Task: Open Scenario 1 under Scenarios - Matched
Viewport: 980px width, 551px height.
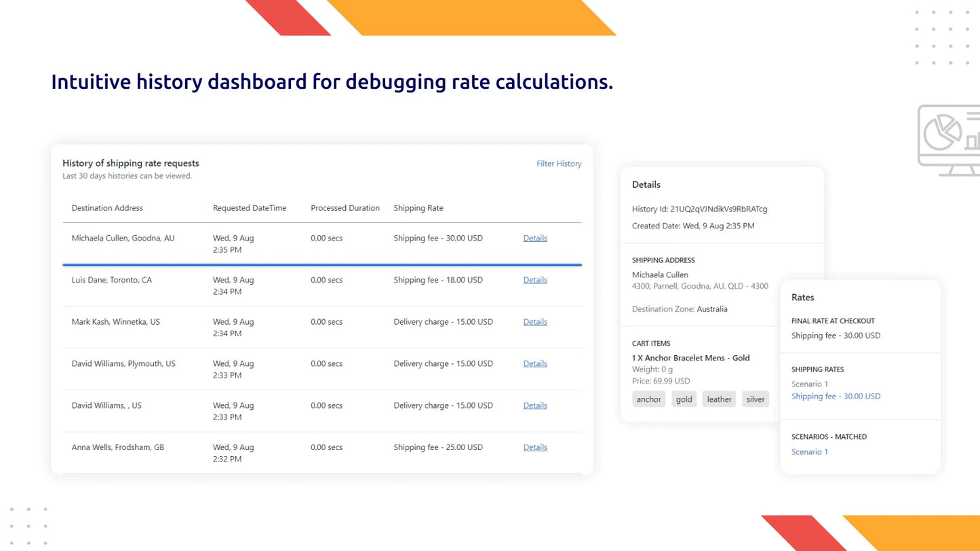Action: click(809, 451)
